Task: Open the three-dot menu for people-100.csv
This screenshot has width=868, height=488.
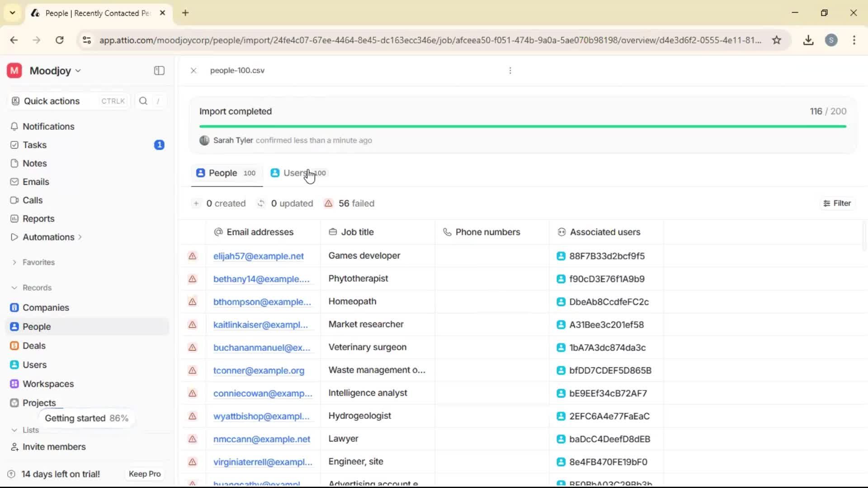Action: (510, 70)
